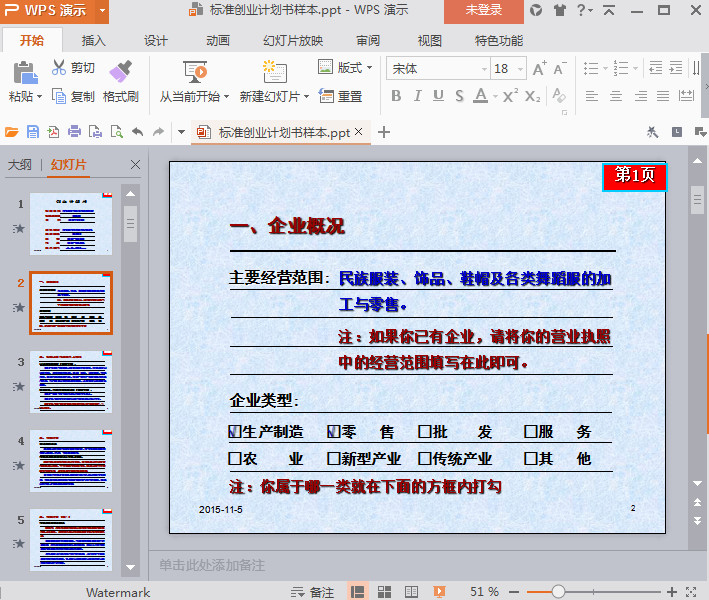
Task: Click the Reset (重置) layout button
Action: [340, 96]
